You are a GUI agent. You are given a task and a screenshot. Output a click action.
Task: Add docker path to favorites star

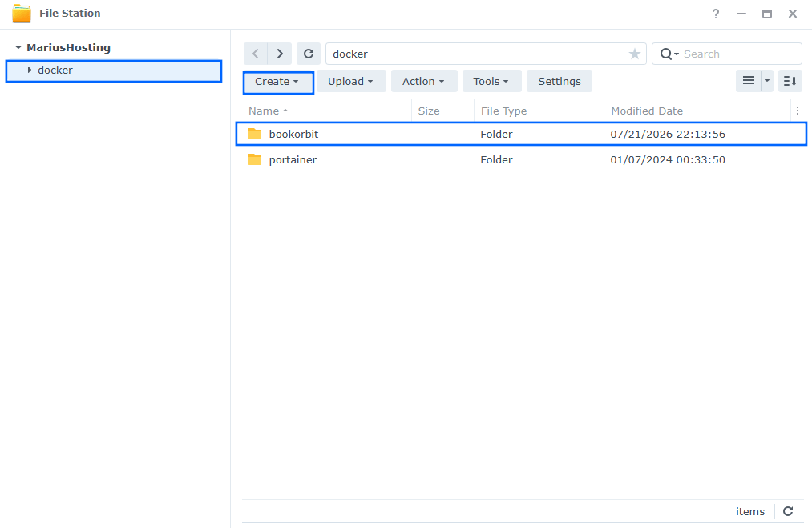(x=634, y=54)
